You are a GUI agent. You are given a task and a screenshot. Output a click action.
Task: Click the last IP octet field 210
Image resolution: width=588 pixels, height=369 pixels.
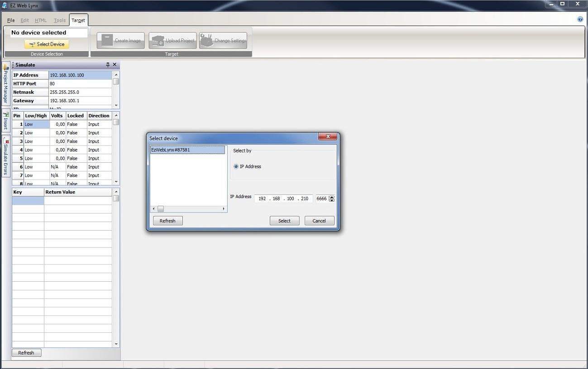[x=305, y=199]
